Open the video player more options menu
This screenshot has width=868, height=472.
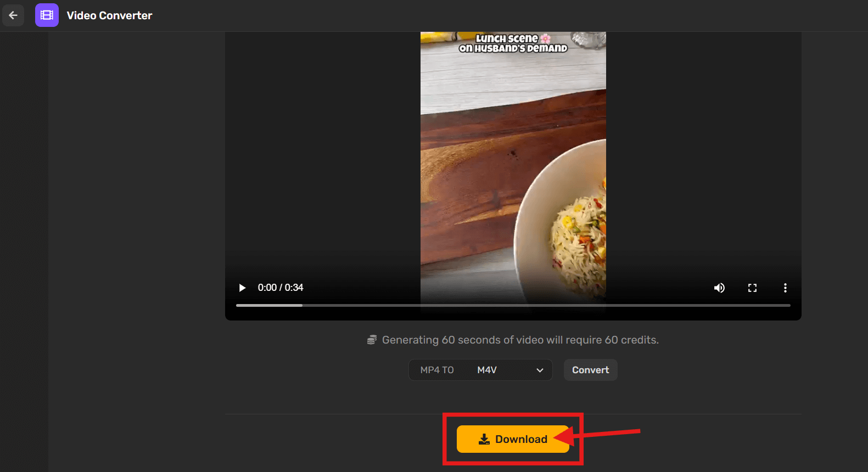[785, 288]
